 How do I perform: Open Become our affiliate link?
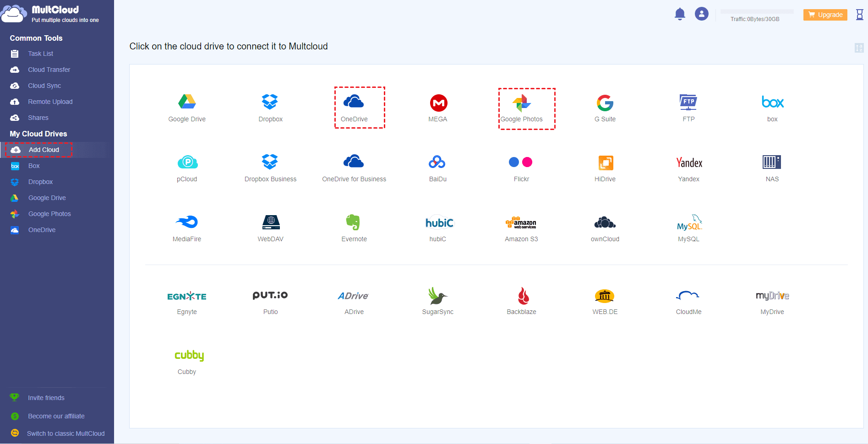(56, 416)
